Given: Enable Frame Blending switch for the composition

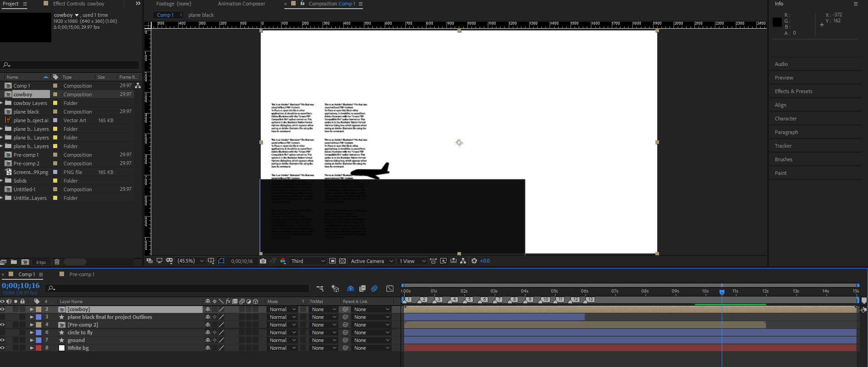Looking at the screenshot, I should [362, 288].
